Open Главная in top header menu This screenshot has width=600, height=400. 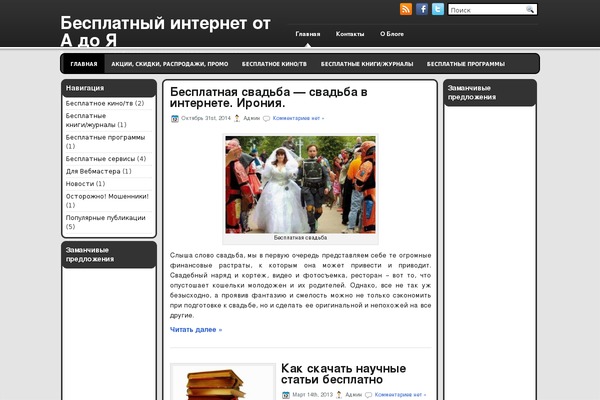click(x=308, y=34)
